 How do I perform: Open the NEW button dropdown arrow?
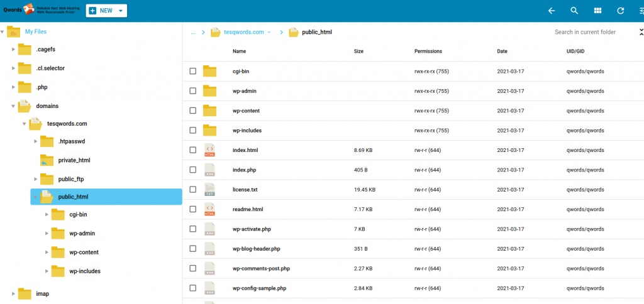(x=121, y=11)
